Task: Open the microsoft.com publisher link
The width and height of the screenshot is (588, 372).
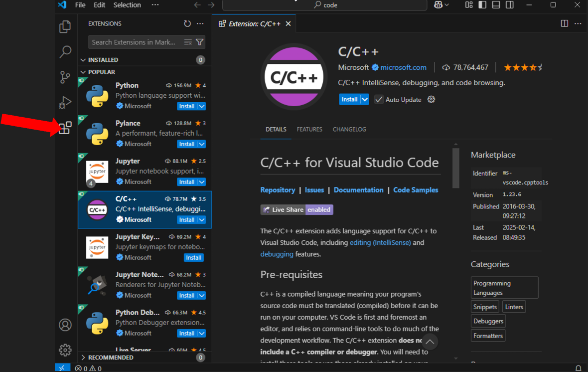Action: click(x=403, y=67)
